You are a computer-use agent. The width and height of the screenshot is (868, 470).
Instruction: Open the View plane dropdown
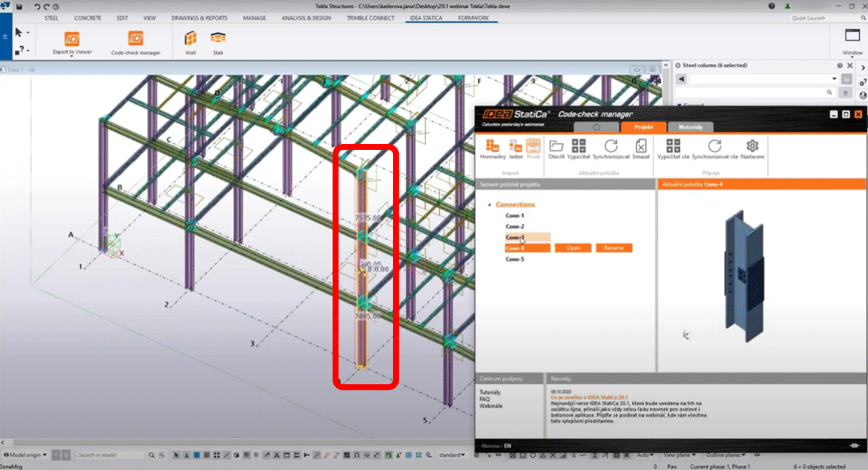coord(679,454)
